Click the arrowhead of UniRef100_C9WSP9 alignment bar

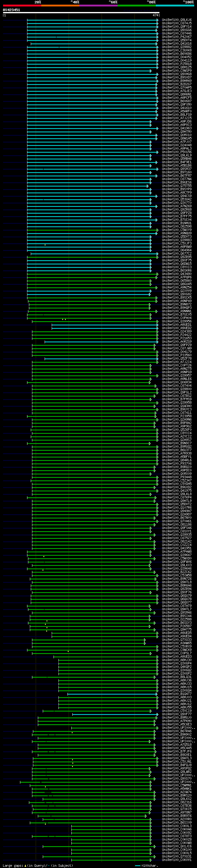151,71
